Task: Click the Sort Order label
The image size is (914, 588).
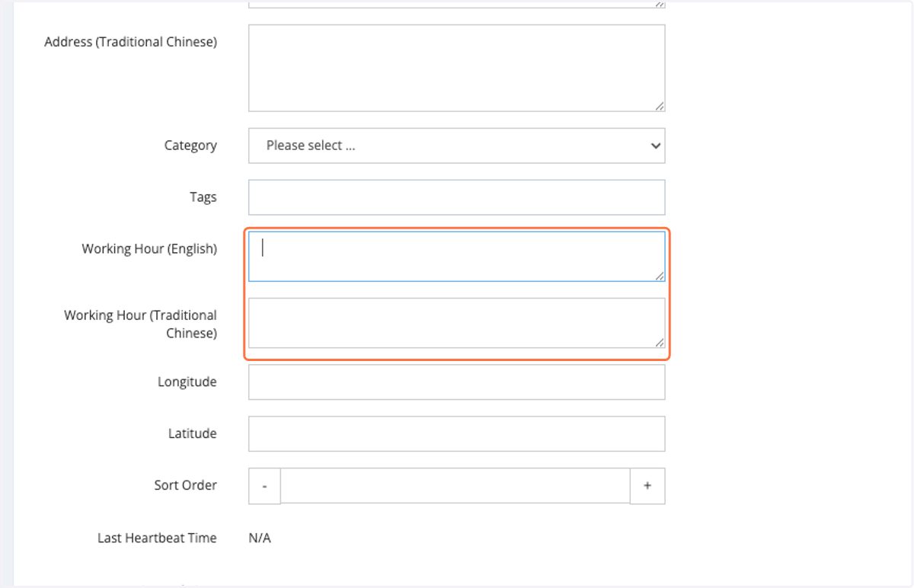Action: pyautogui.click(x=185, y=485)
